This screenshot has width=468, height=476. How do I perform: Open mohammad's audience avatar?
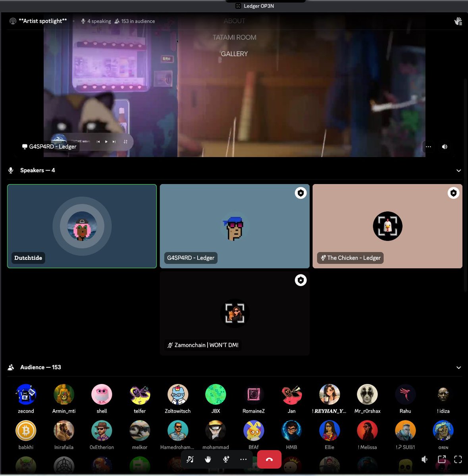tap(216, 430)
